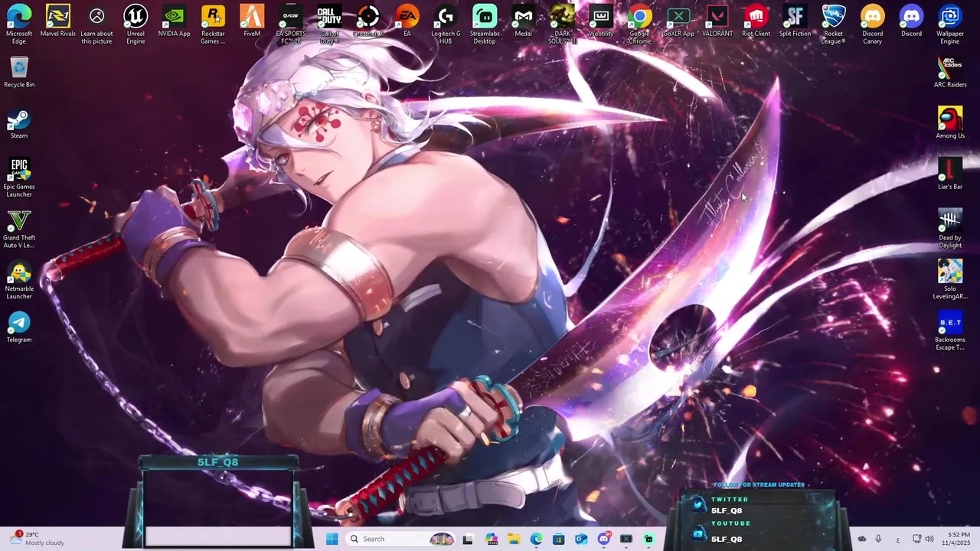Open the Wootility desktop icon
980x551 pixels.
tap(601, 21)
